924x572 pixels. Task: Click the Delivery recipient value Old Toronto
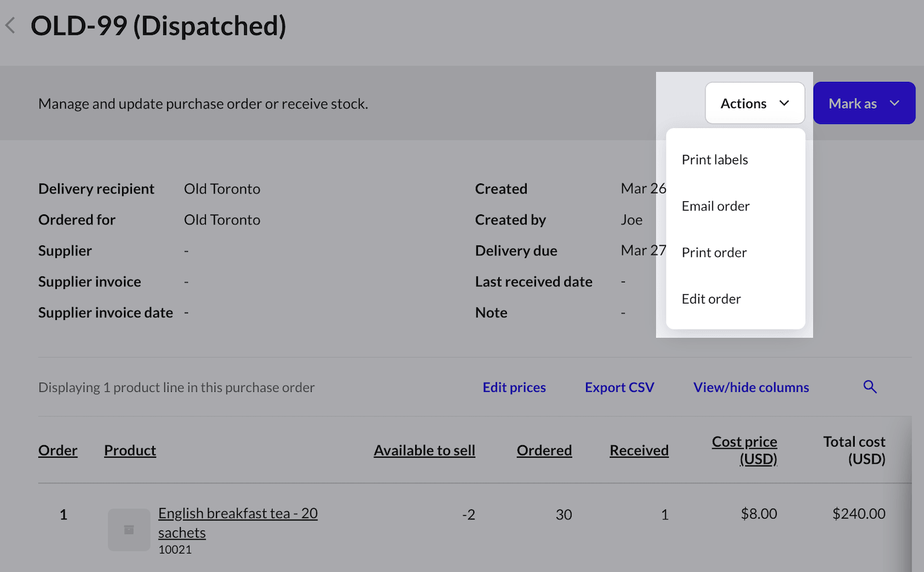click(x=222, y=189)
